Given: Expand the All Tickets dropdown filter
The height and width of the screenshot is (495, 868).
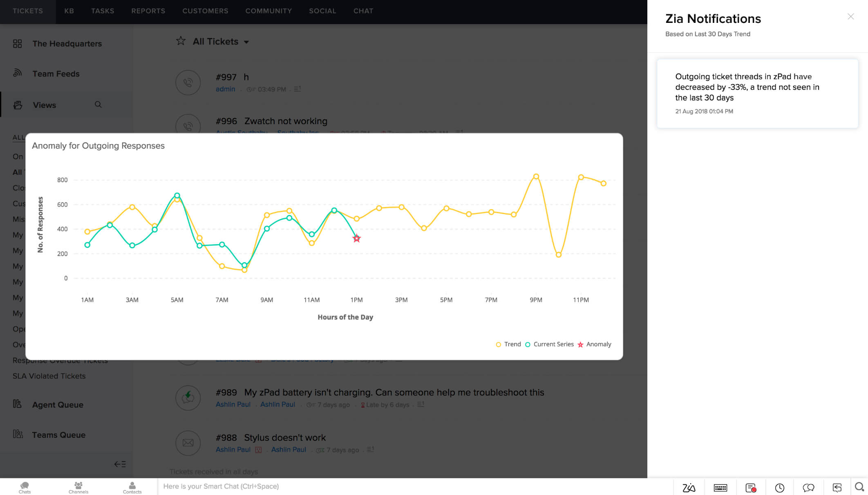Looking at the screenshot, I should click(248, 42).
